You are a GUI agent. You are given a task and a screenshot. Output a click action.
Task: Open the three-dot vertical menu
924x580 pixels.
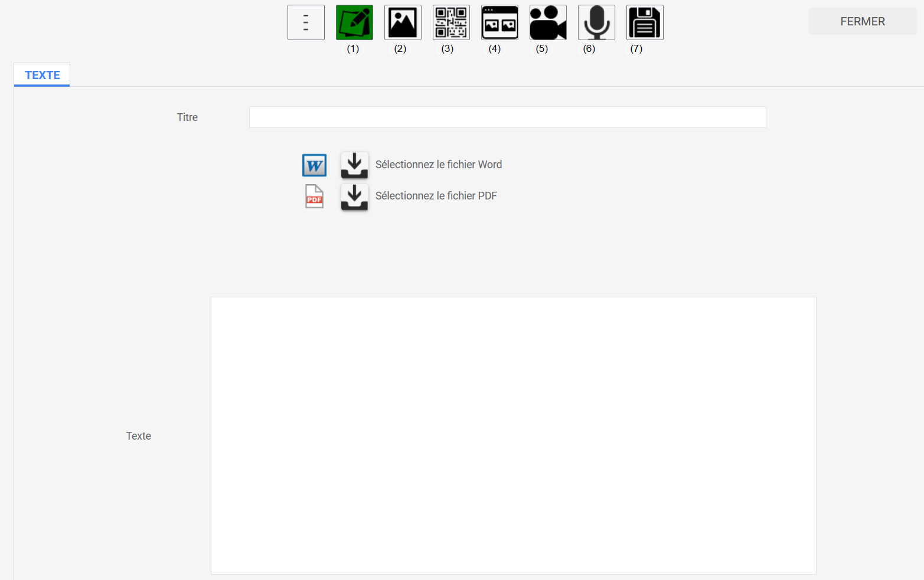[x=306, y=22]
